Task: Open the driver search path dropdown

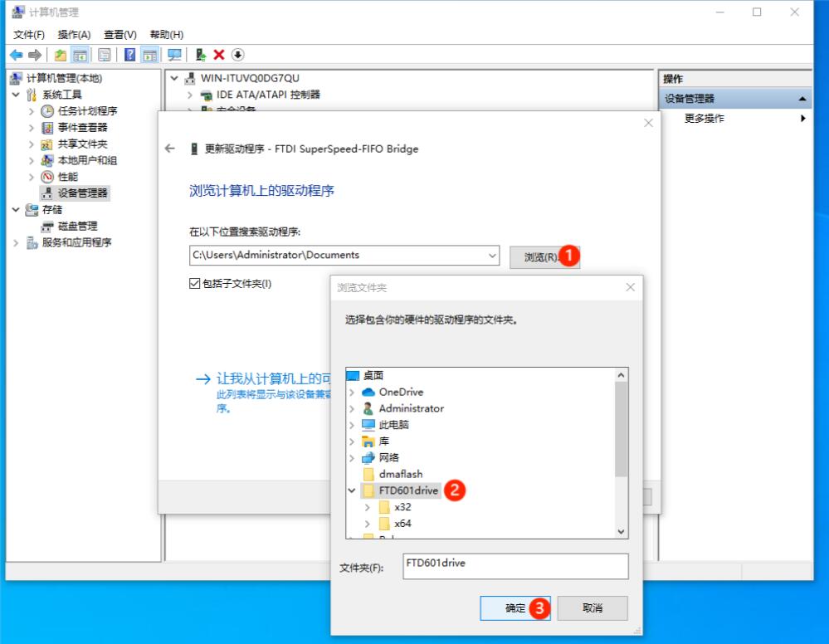Action: click(492, 256)
